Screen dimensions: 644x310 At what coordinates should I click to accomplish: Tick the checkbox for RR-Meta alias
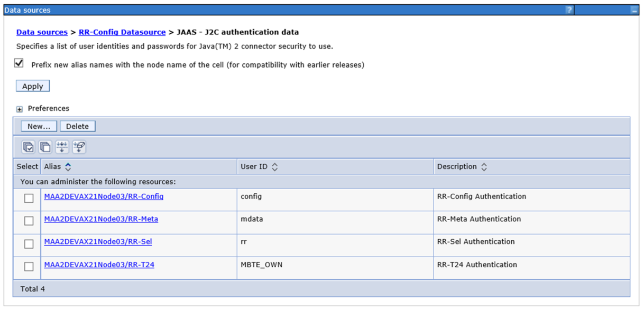tap(29, 221)
